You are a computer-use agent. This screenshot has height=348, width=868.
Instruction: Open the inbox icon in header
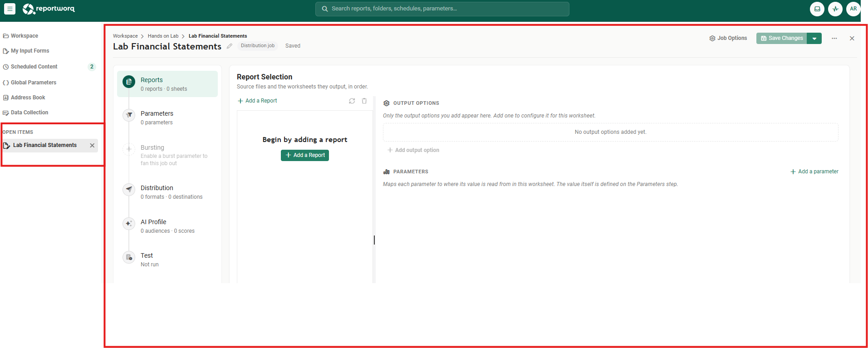(817, 9)
